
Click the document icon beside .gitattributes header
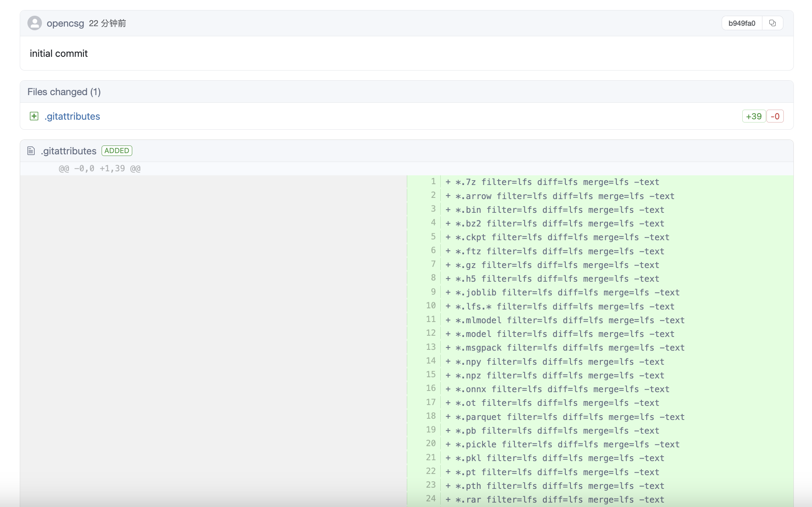click(31, 151)
